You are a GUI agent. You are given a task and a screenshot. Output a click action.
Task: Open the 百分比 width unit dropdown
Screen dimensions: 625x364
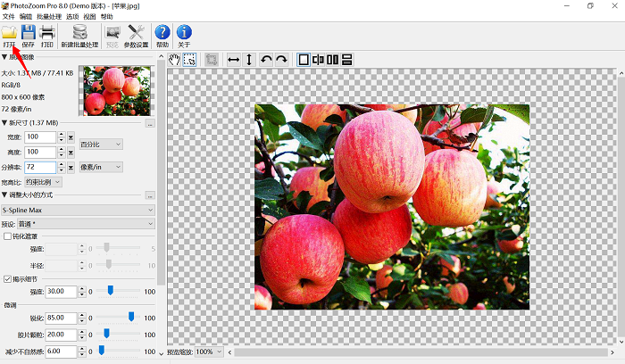click(x=101, y=144)
